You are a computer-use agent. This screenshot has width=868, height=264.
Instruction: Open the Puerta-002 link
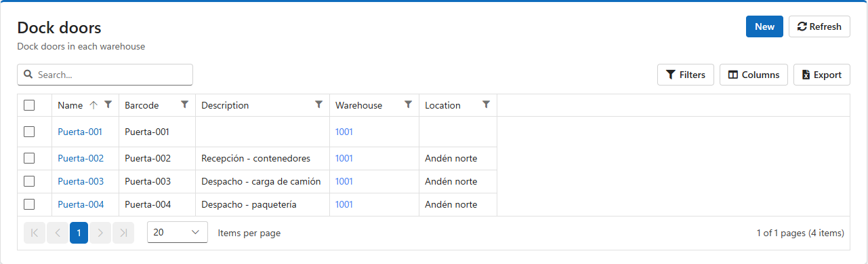coord(81,158)
